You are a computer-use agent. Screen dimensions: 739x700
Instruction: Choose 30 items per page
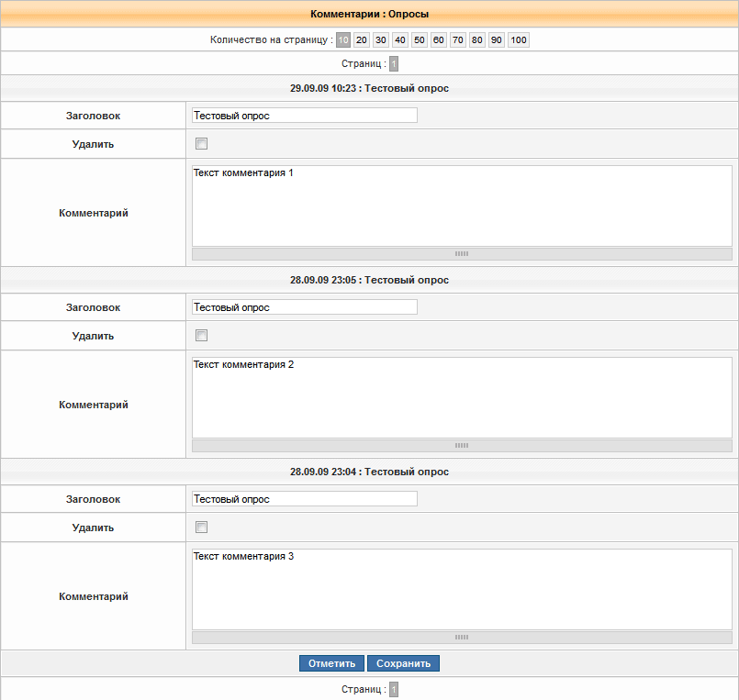[x=381, y=40]
